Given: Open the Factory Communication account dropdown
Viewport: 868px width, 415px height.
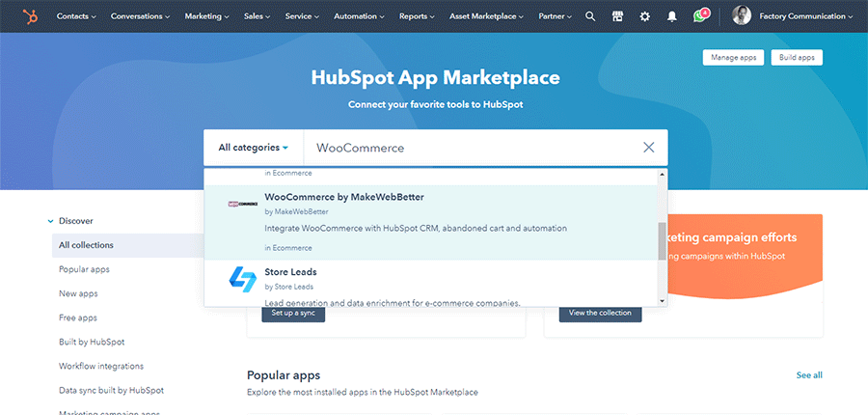Looking at the screenshot, I should (x=806, y=16).
